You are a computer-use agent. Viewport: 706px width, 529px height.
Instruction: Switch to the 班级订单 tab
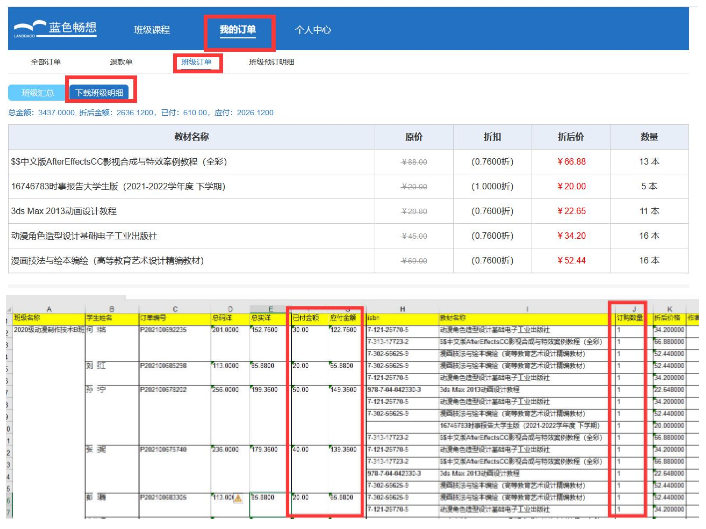pyautogui.click(x=197, y=62)
